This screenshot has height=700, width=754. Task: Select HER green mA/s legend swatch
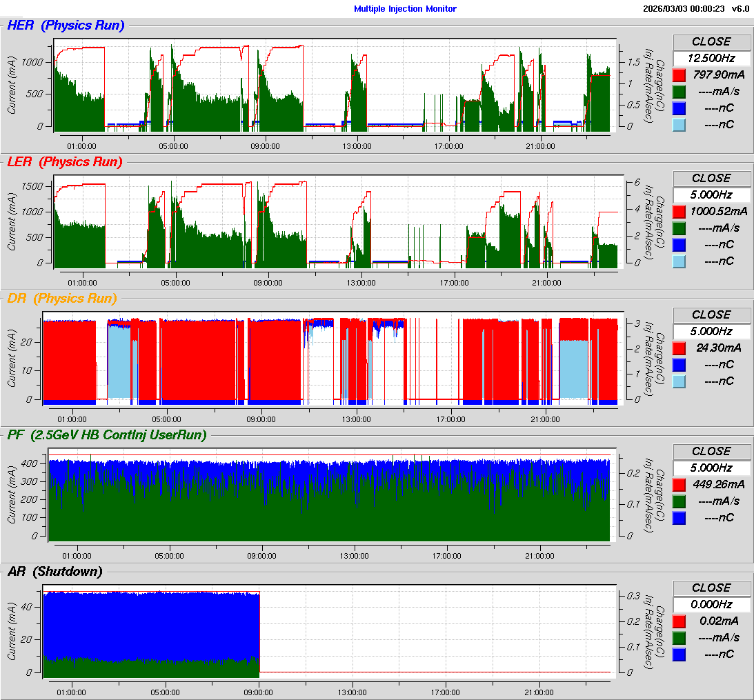[679, 91]
